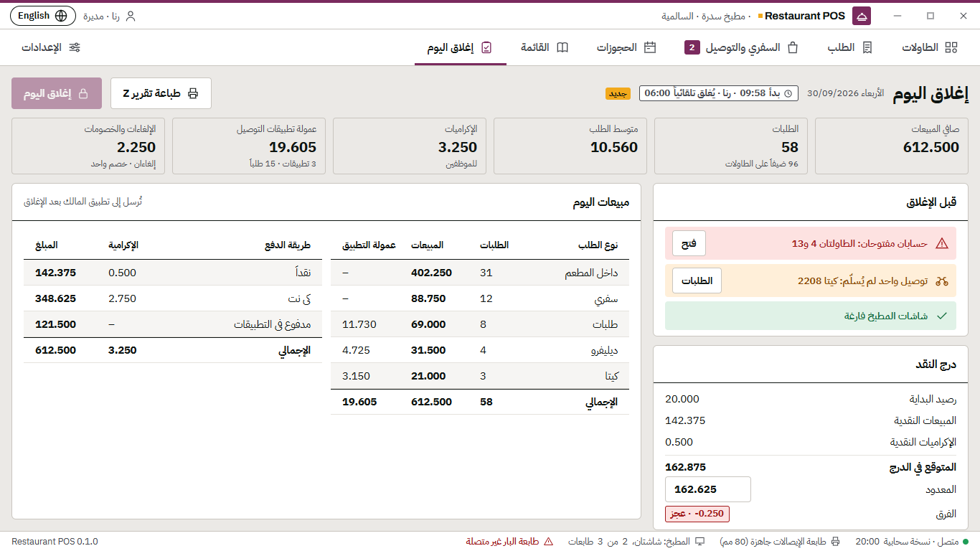Click the shopping bag icon for السفري والتوصيل
This screenshot has height=551, width=980.
(793, 47)
